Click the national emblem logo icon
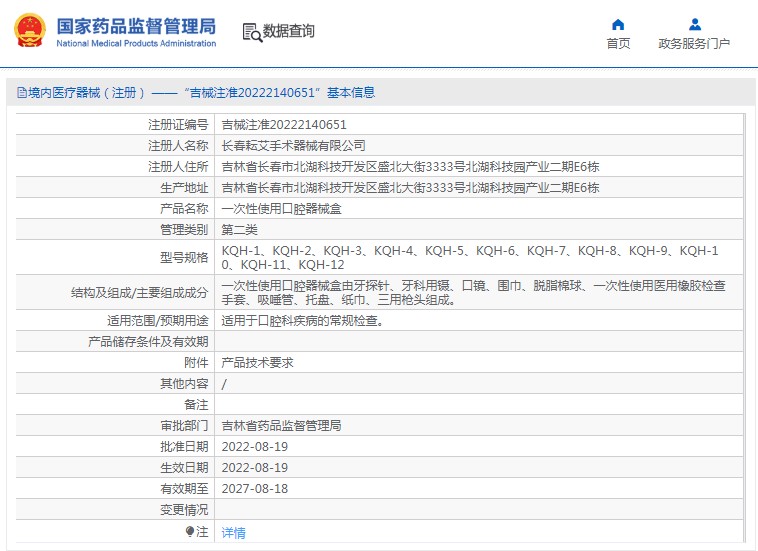The height and width of the screenshot is (551, 758). point(30,30)
